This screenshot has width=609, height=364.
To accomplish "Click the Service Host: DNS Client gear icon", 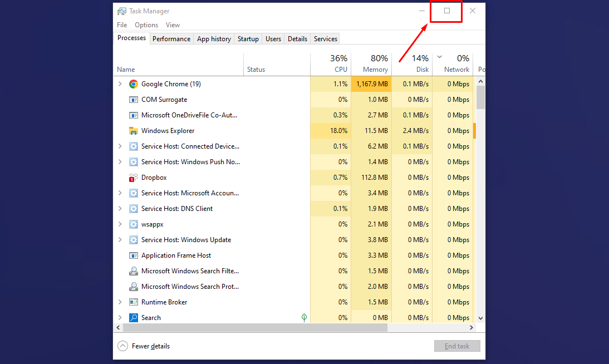I will (x=133, y=209).
